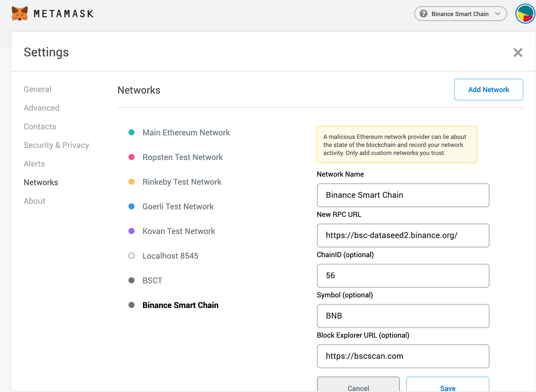The width and height of the screenshot is (536, 392).
Task: Open Security & Privacy settings
Action: click(x=56, y=145)
